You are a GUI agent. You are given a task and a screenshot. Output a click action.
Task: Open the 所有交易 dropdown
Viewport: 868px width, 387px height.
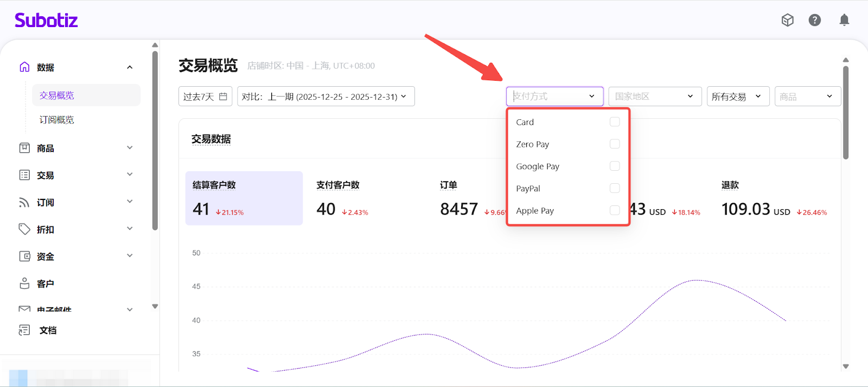click(737, 96)
